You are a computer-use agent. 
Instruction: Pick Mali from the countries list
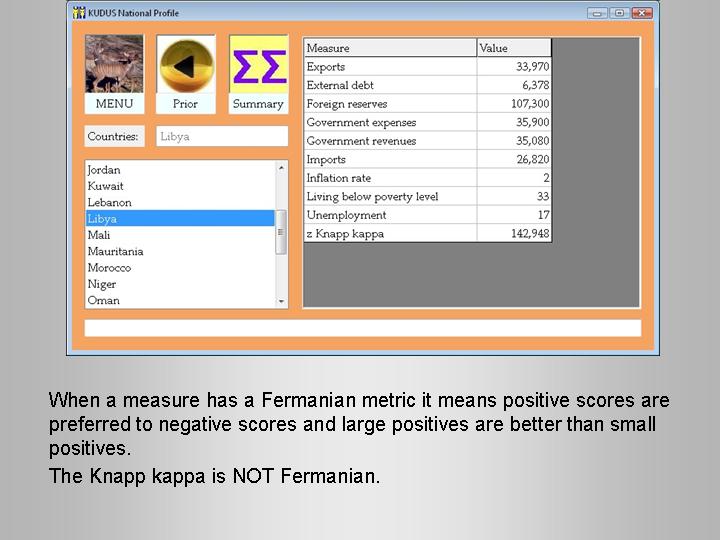[99, 235]
